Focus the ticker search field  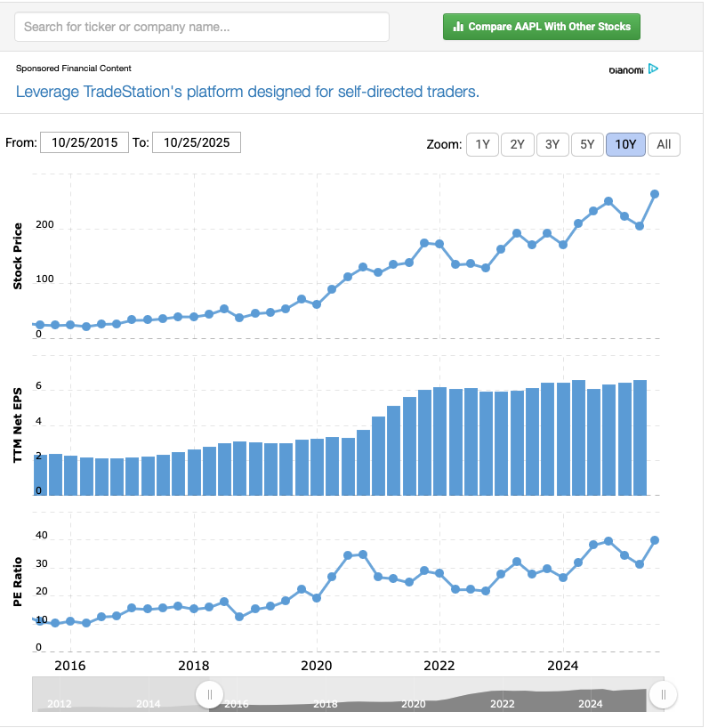coord(202,27)
